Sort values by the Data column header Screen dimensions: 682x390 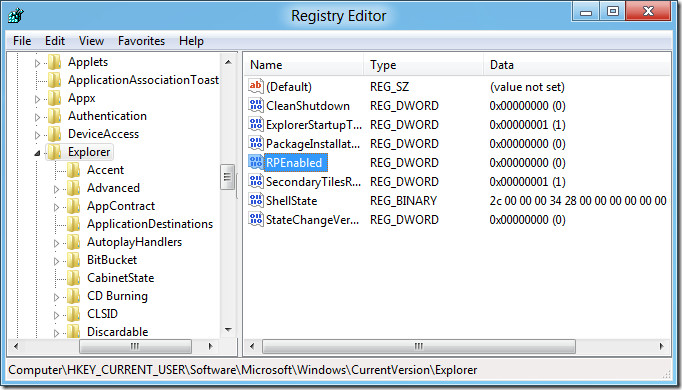(x=577, y=65)
